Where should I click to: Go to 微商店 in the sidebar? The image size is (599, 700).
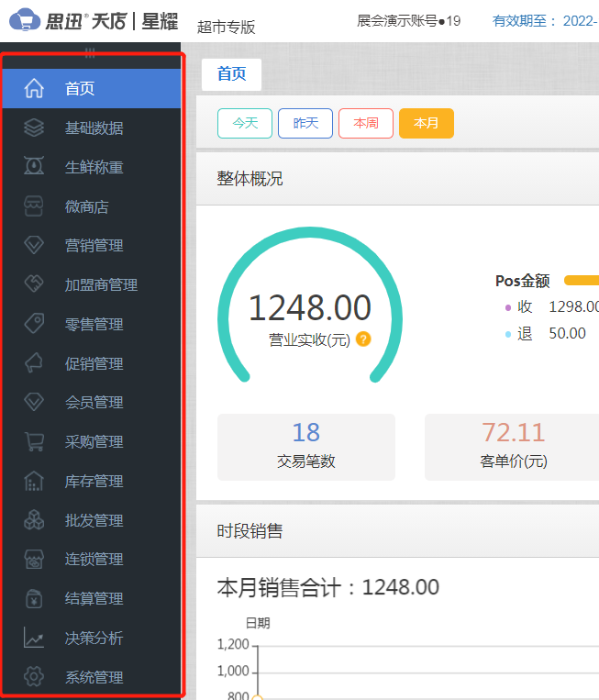click(x=92, y=206)
